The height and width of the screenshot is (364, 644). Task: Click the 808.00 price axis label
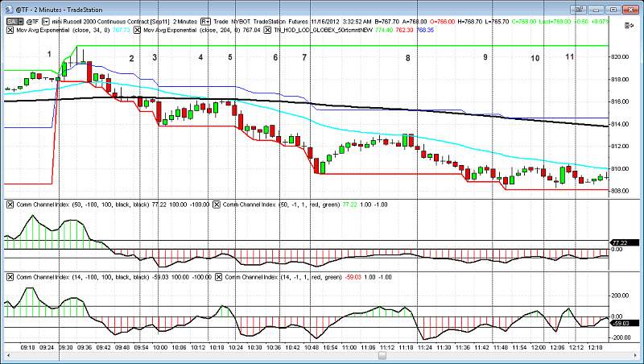pos(621,191)
